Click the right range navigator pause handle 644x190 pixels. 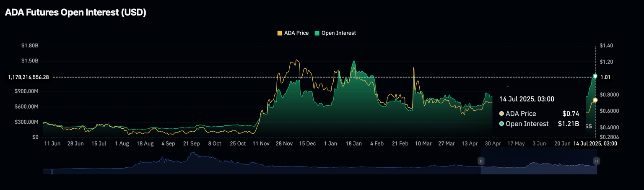pos(596,161)
